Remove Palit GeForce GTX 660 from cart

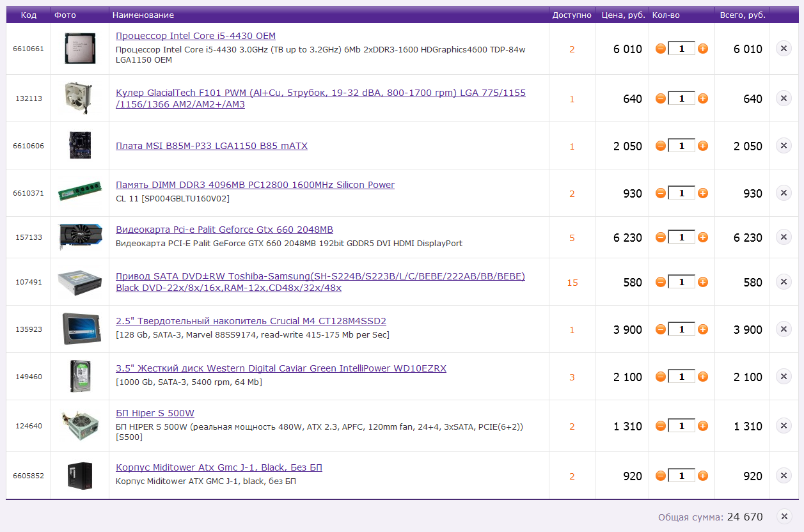click(x=784, y=237)
